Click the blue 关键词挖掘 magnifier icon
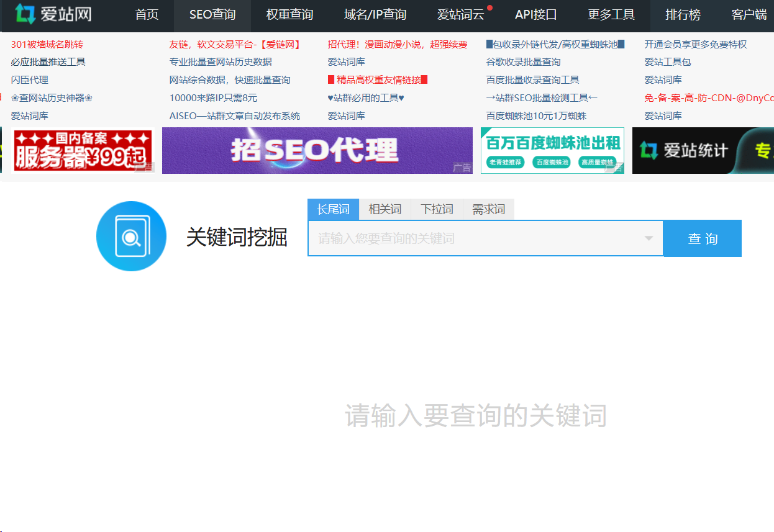The height and width of the screenshot is (532, 774). 131,236
